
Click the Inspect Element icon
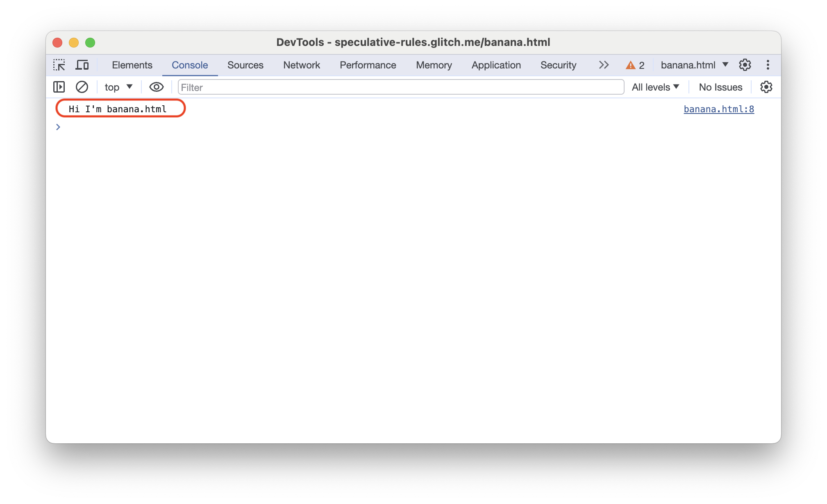[59, 65]
